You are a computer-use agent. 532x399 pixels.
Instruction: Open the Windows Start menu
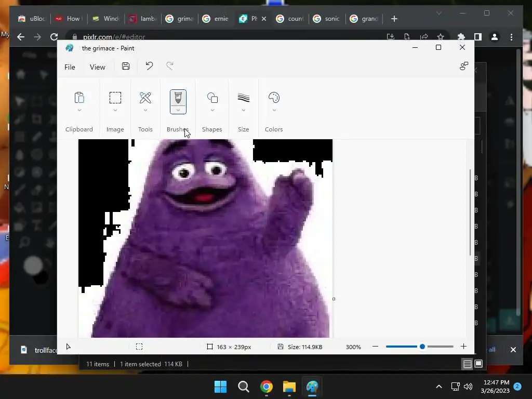coord(220,387)
